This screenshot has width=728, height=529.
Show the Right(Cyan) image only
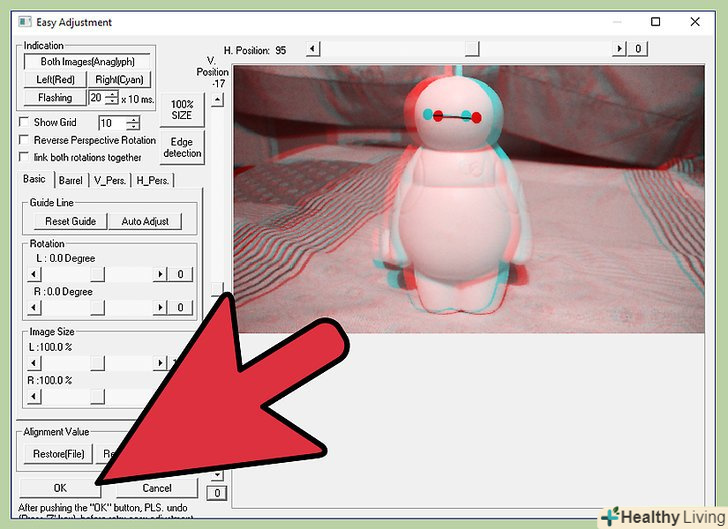tap(119, 80)
